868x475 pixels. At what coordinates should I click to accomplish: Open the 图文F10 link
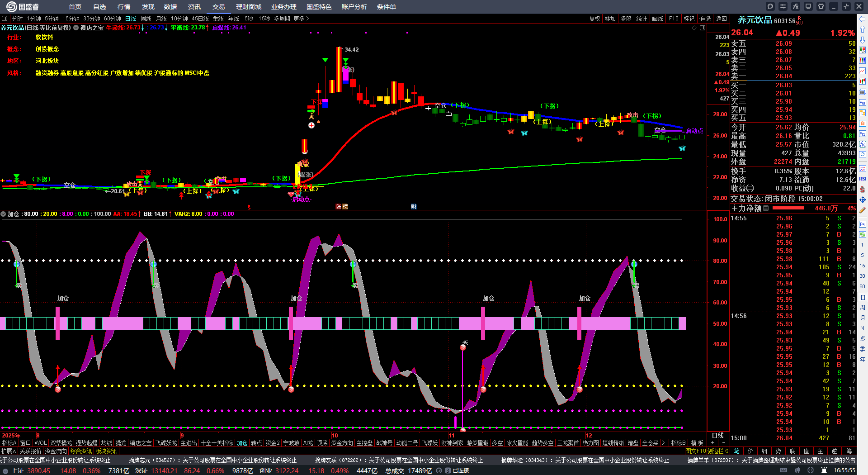pyautogui.click(x=696, y=451)
